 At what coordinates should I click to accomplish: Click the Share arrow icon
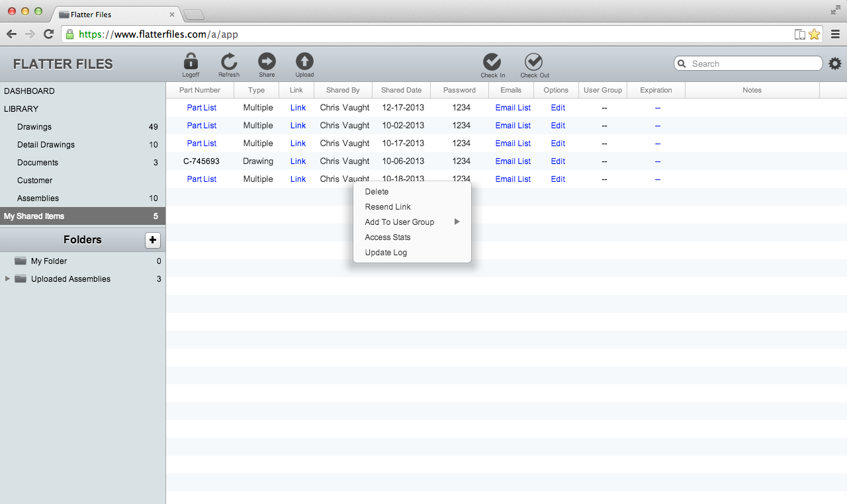(267, 62)
